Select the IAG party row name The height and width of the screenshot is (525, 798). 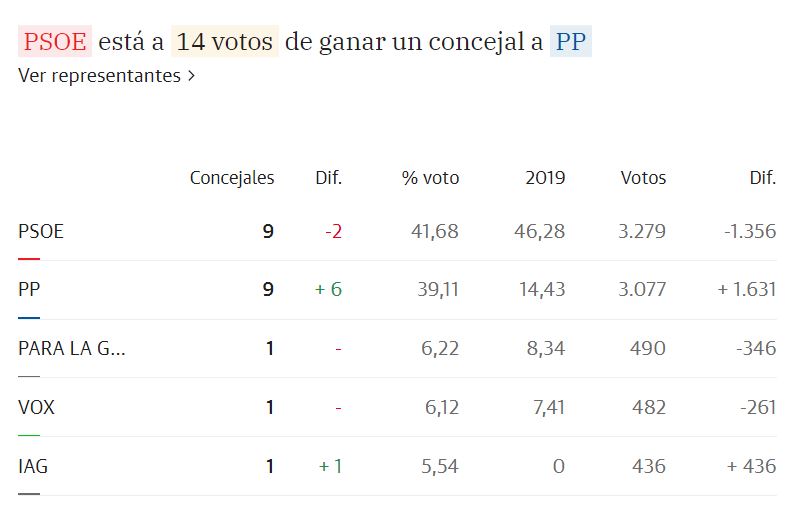point(33,466)
